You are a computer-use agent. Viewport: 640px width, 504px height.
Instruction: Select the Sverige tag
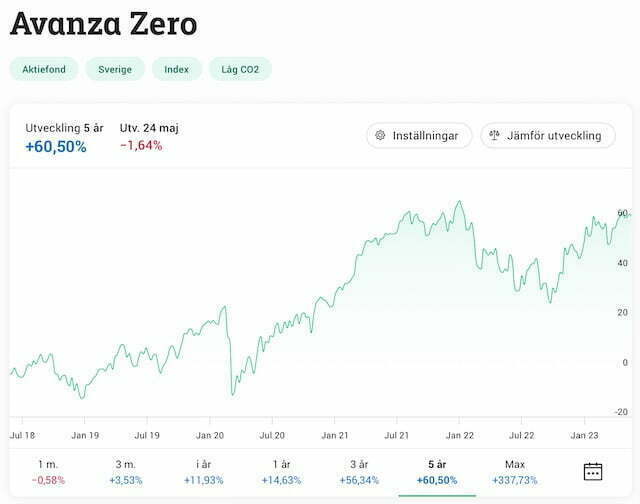[115, 69]
